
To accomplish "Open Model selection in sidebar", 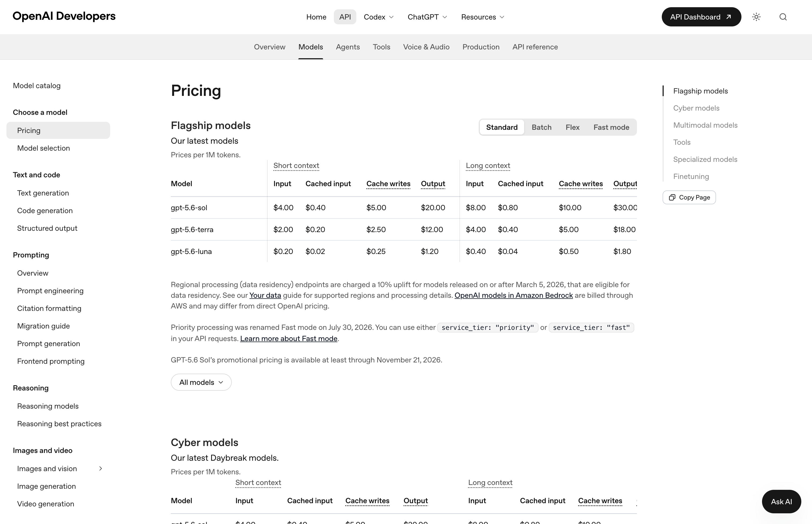I will pos(44,148).
